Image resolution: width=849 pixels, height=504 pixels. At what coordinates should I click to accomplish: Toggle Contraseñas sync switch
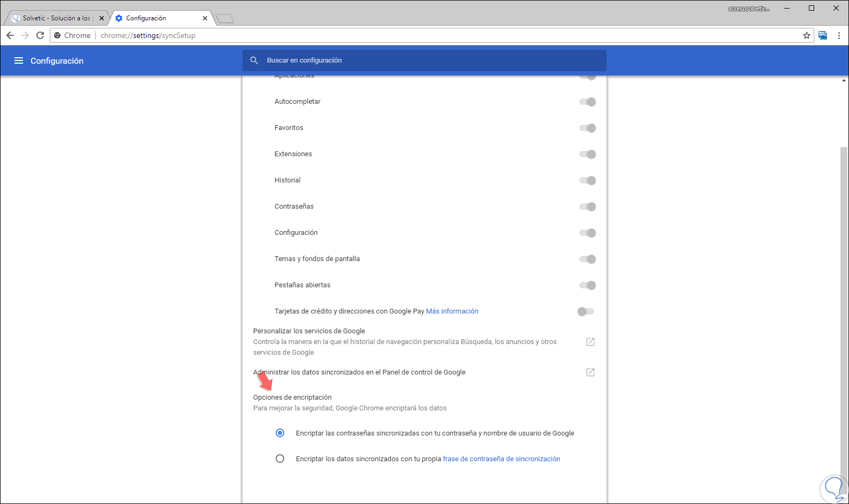click(x=587, y=207)
